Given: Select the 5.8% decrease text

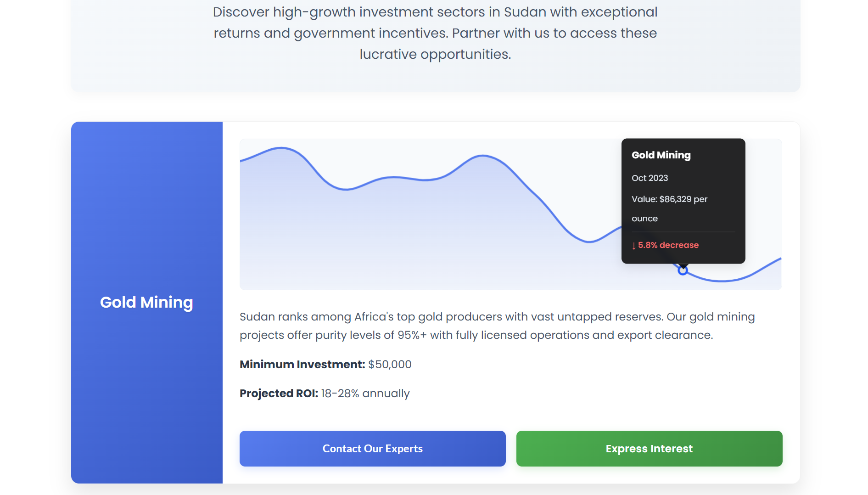Looking at the screenshot, I should pos(668,245).
